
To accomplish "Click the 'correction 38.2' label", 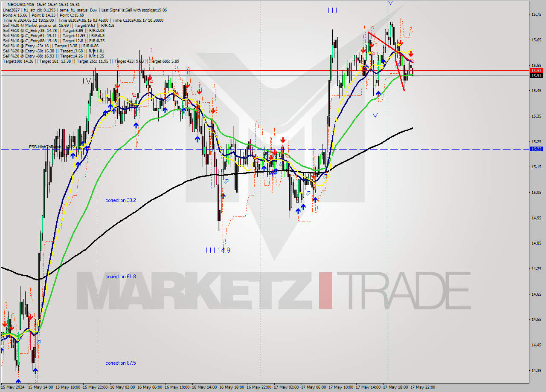I will (x=121, y=200).
